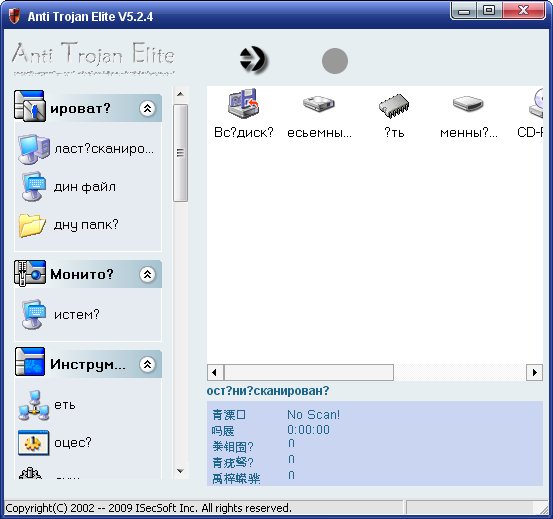Open the дну папк? scan option
Viewport: 553px width, 519px height.
86,225
